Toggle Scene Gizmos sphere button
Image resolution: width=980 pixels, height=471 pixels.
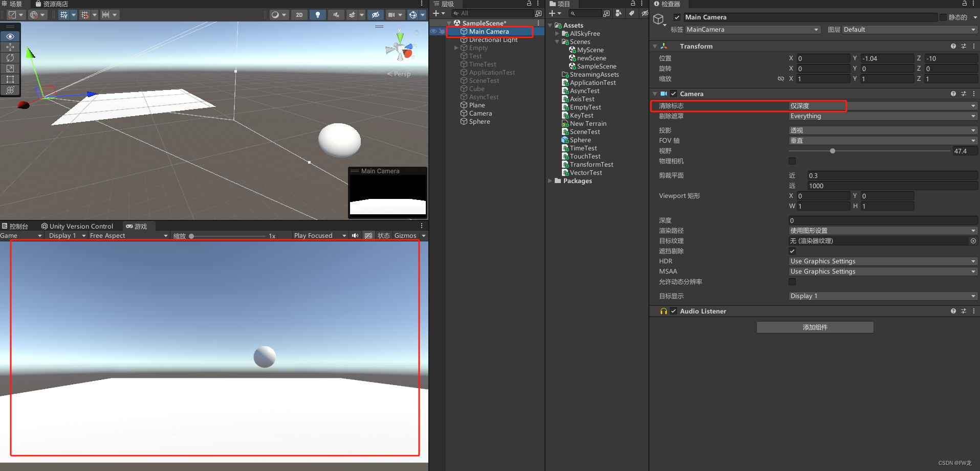pyautogui.click(x=413, y=15)
